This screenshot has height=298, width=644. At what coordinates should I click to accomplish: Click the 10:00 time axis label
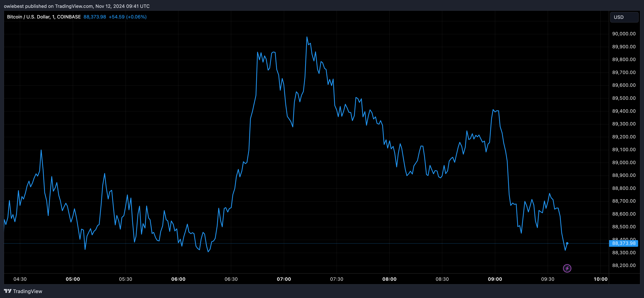pos(600,279)
